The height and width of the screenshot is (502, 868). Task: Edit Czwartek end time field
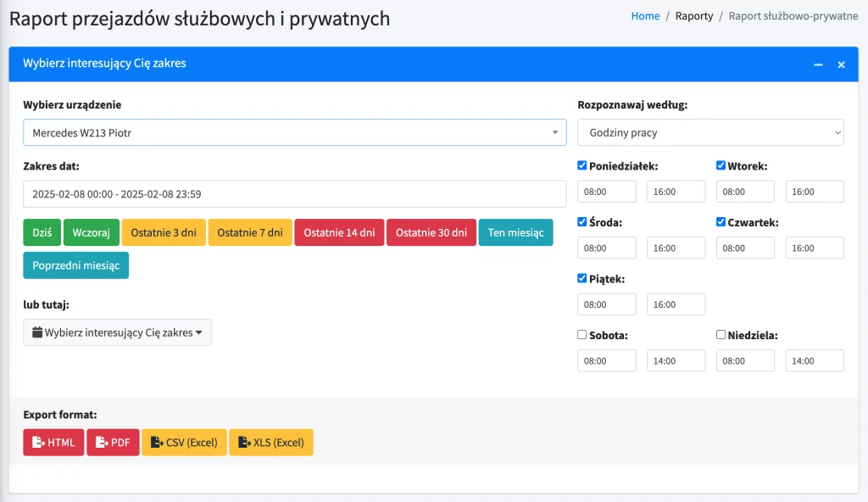click(815, 248)
